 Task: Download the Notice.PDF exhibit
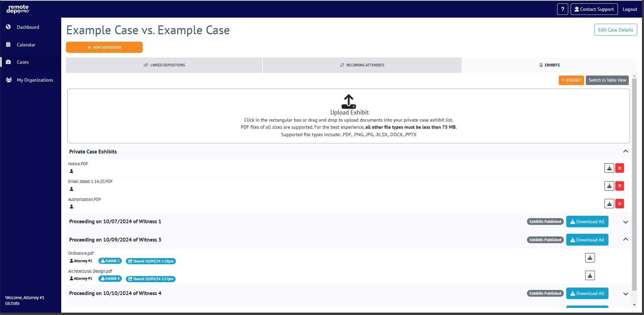pyautogui.click(x=609, y=168)
